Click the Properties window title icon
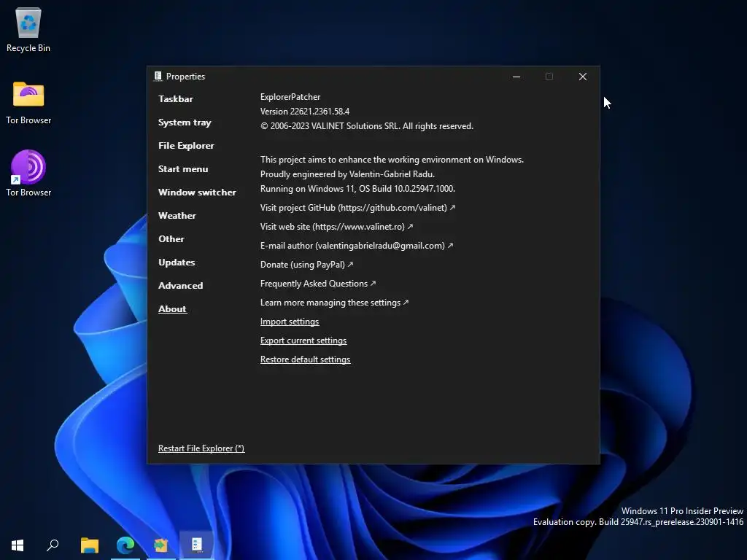 pos(158,76)
